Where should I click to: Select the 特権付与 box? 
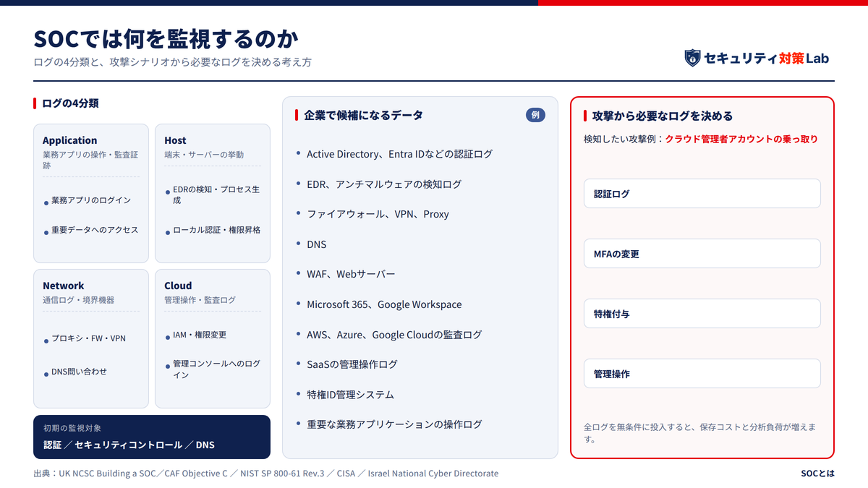(702, 314)
